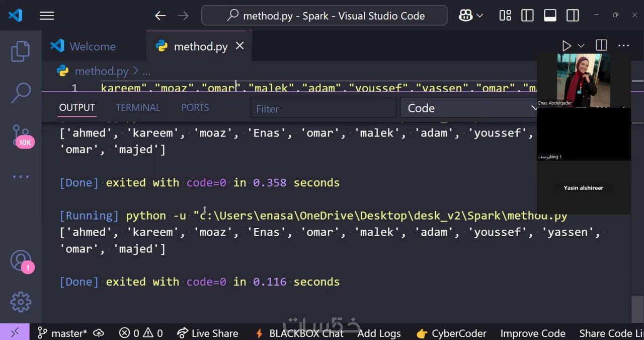
Task: Click Live Share in status bar
Action: pyautogui.click(x=208, y=333)
